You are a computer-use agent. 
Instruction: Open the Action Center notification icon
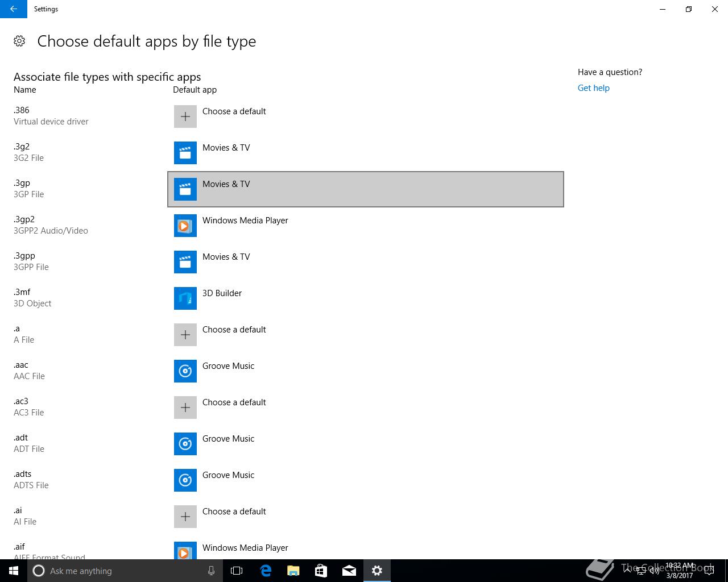[x=709, y=571]
